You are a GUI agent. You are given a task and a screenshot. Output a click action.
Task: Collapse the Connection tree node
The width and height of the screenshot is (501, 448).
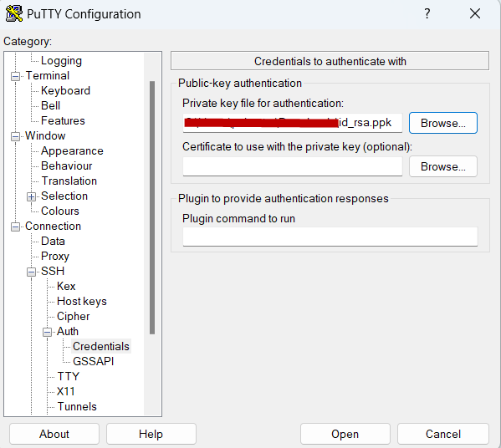click(x=15, y=227)
